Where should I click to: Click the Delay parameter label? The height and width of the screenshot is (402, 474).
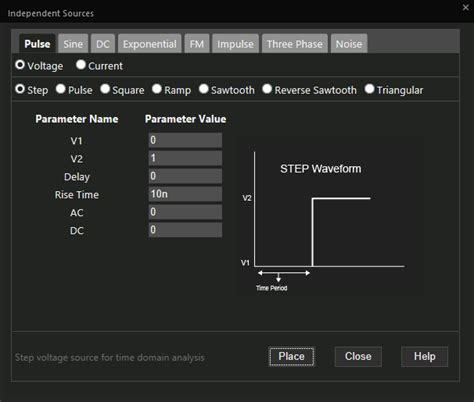(x=77, y=177)
